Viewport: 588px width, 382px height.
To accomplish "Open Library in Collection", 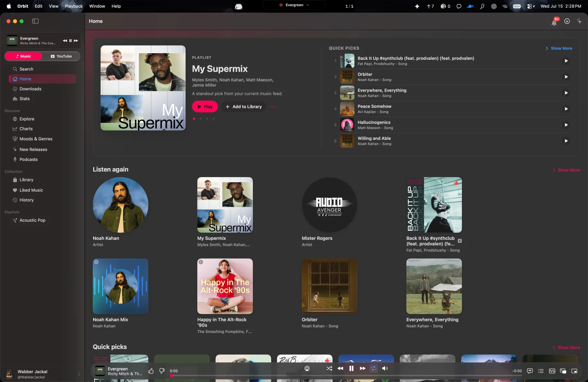I will tap(43, 180).
